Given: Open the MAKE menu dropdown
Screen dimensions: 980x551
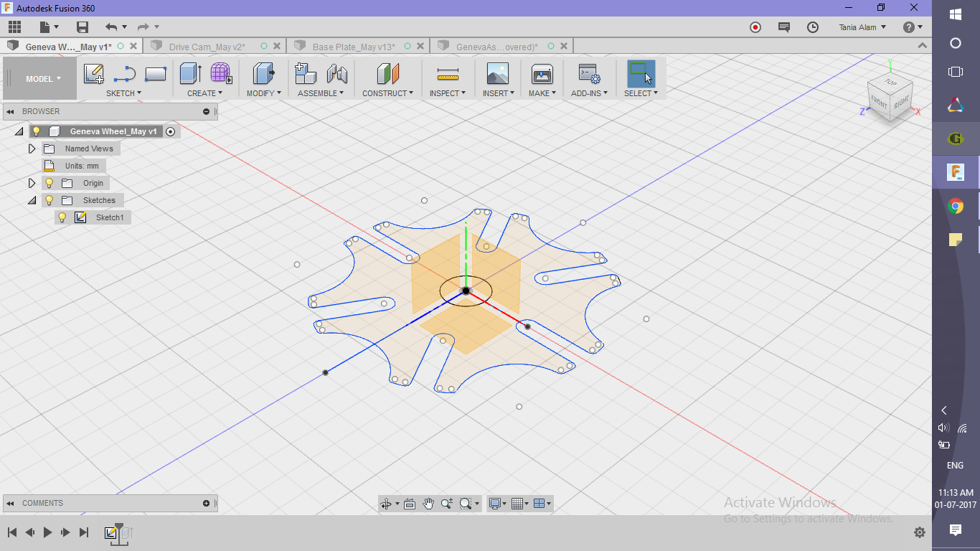Looking at the screenshot, I should (x=542, y=93).
